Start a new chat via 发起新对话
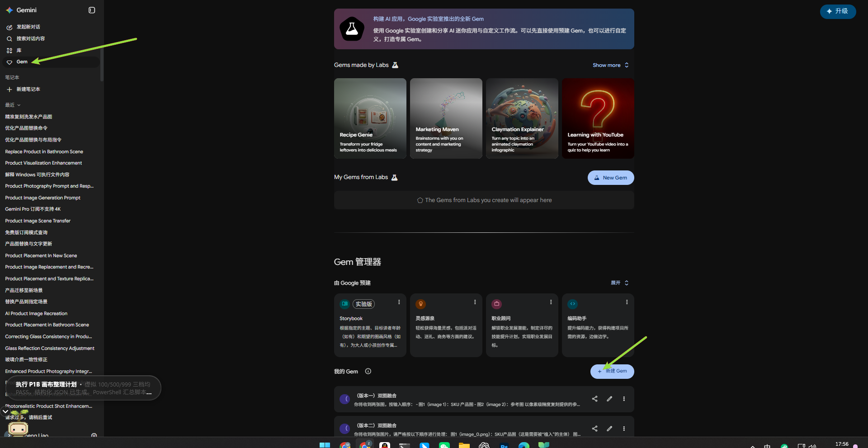Screen dimensions: 868x448 pos(28,27)
